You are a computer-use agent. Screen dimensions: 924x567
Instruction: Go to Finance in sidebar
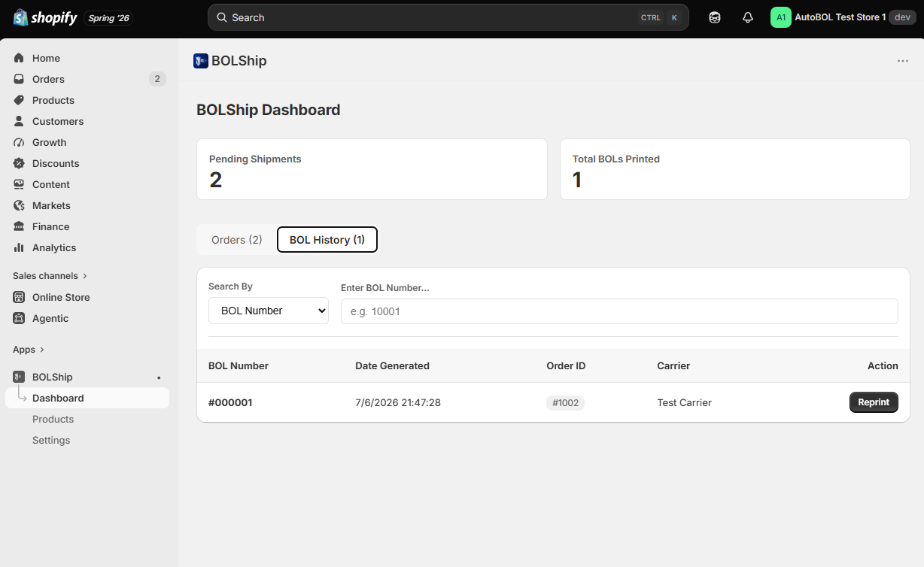50,226
